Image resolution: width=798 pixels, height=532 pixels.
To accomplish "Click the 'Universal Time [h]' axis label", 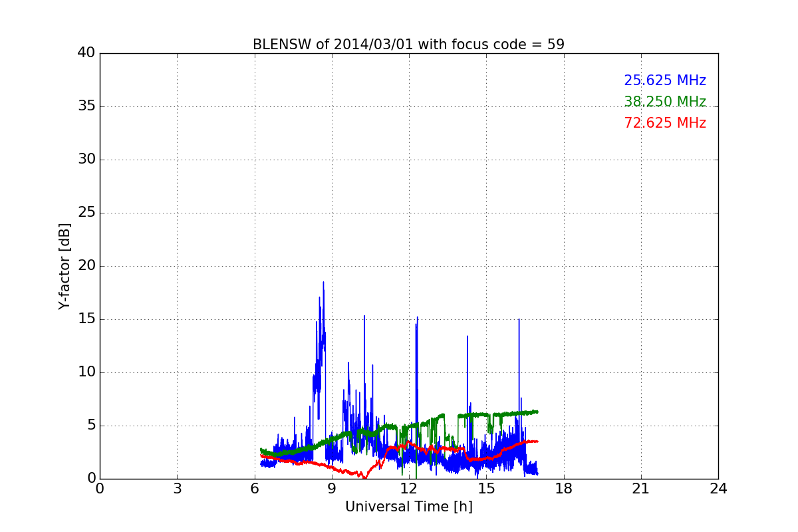I will click(408, 507).
